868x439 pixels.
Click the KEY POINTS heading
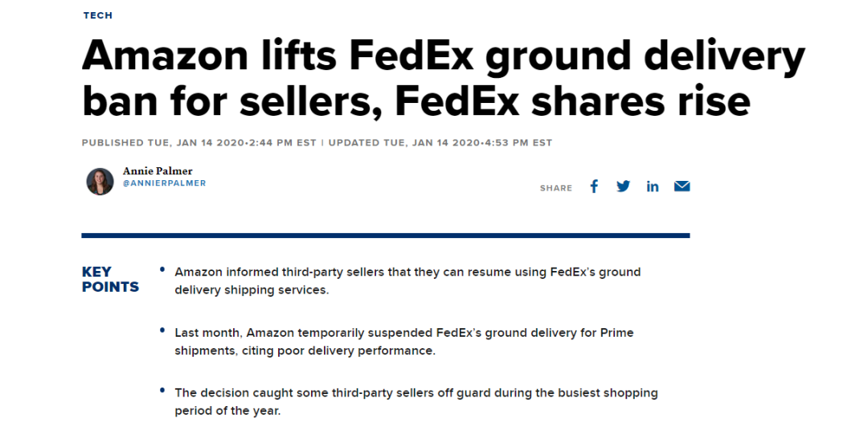pyautogui.click(x=110, y=279)
